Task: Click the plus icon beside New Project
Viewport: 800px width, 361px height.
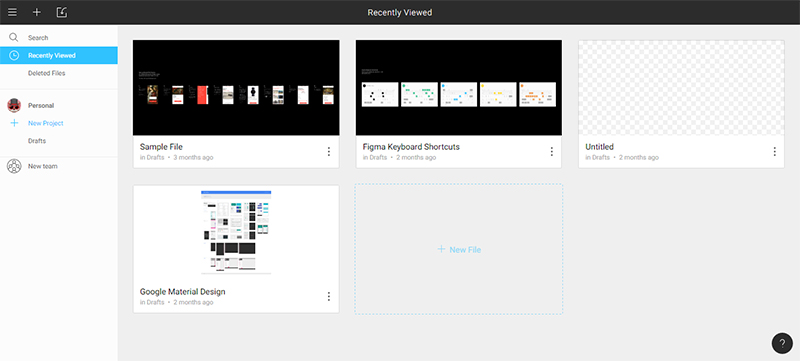Action: [x=14, y=123]
